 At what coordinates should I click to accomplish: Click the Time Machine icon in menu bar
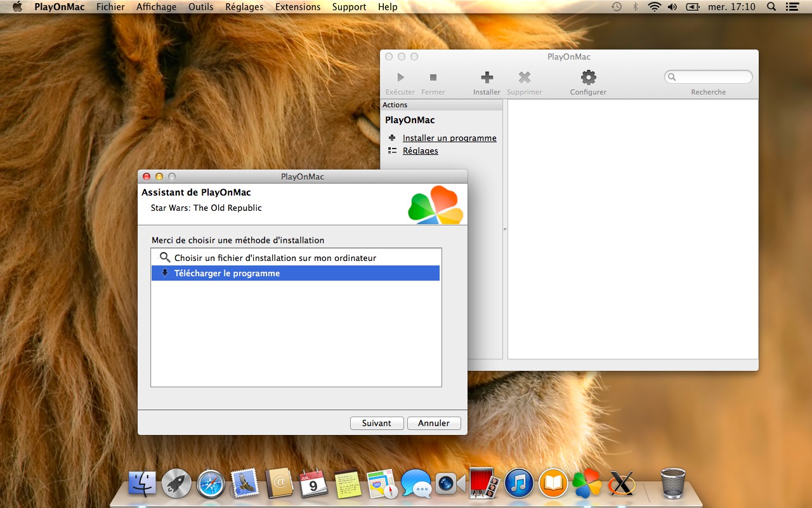tap(617, 7)
